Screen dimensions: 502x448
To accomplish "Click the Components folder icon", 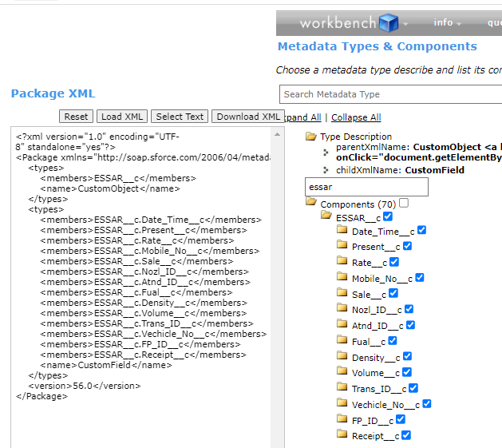I will 310,201.
